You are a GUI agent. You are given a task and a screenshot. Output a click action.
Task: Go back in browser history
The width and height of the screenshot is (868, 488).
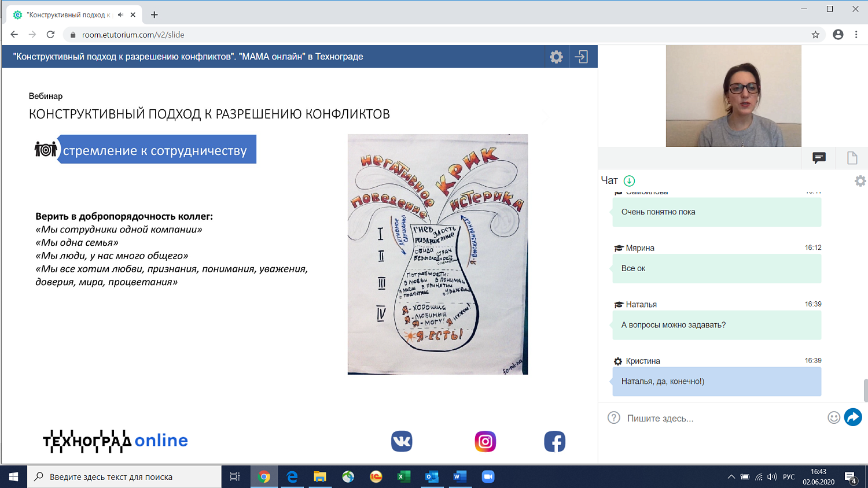point(14,35)
